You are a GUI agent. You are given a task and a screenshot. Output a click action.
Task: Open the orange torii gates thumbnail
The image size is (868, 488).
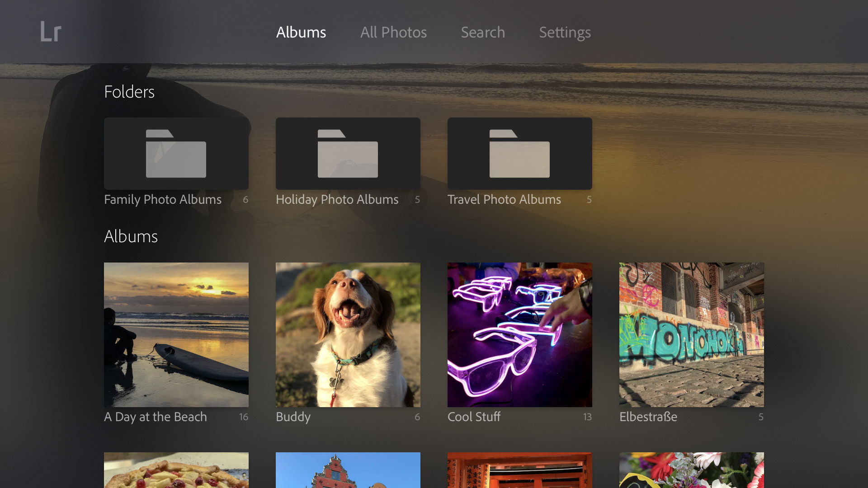pyautogui.click(x=519, y=472)
